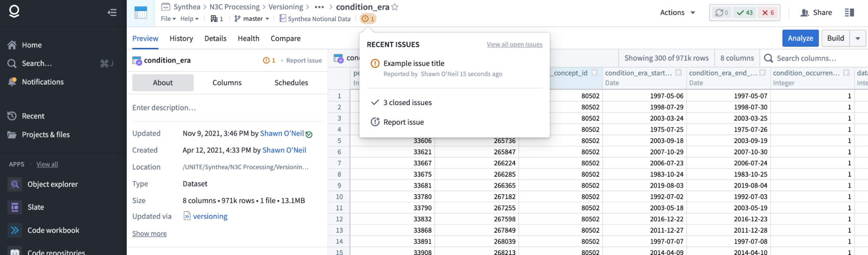Click the passed checks count badge
The image size is (868, 255).
point(745,13)
